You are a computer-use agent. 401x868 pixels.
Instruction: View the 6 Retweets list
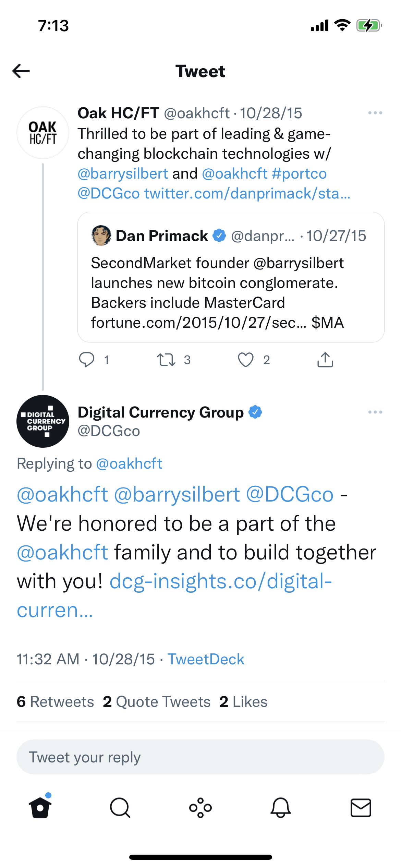(56, 702)
